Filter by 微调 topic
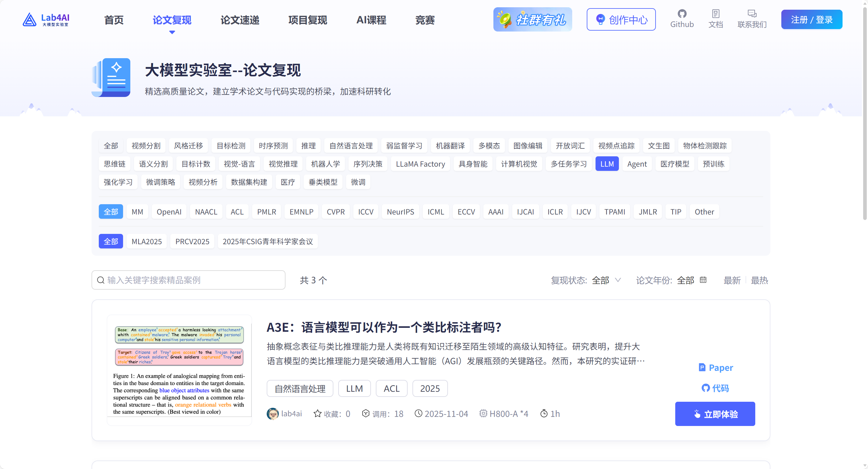868x469 pixels. pos(358,182)
